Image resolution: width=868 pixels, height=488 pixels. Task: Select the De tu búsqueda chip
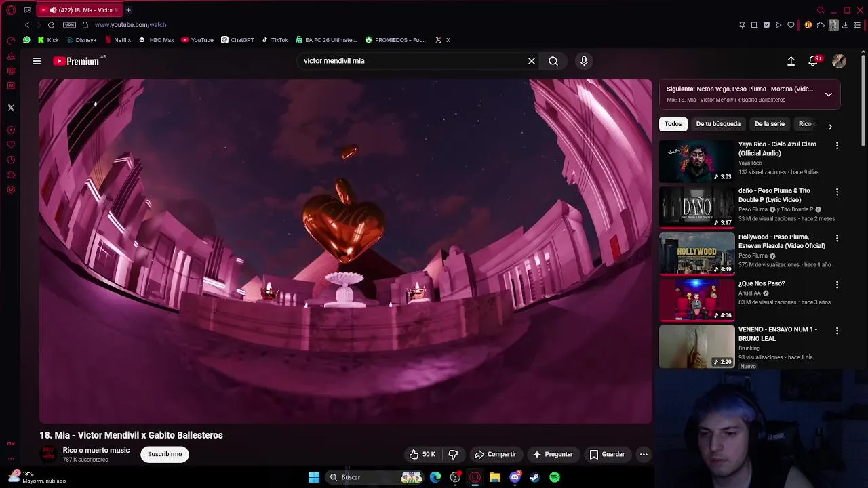[x=718, y=124]
